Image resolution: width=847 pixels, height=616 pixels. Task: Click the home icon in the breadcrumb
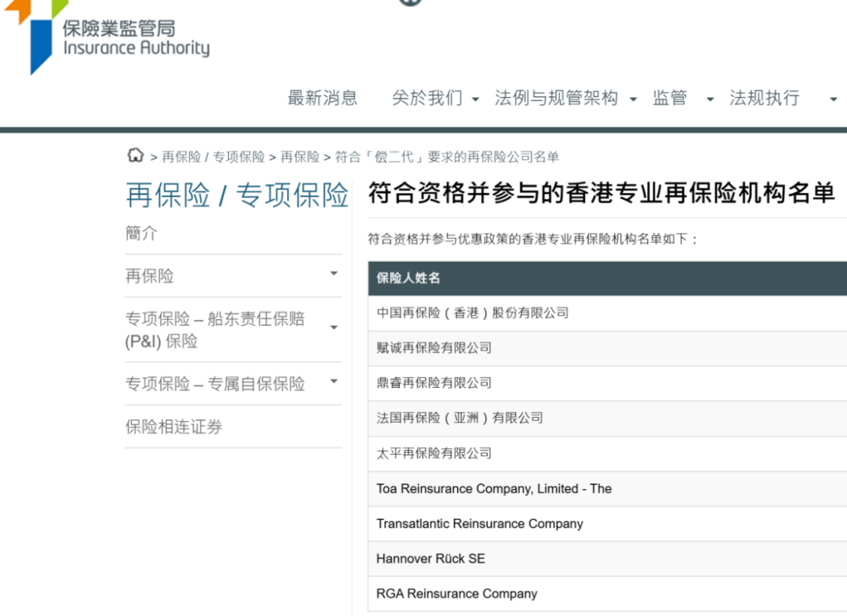click(x=136, y=155)
